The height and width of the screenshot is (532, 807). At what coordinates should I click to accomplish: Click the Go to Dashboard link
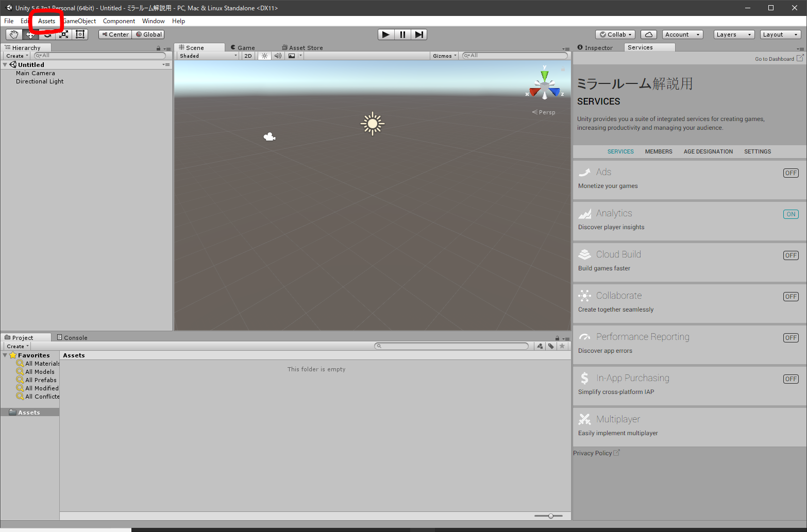coord(775,59)
